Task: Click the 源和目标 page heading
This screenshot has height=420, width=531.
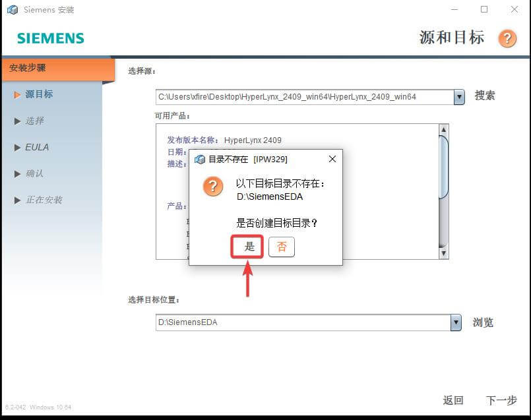Action: pos(452,37)
